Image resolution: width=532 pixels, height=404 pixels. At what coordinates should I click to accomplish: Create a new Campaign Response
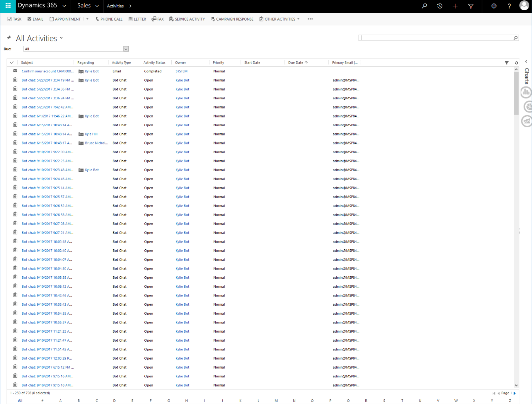[x=232, y=19]
